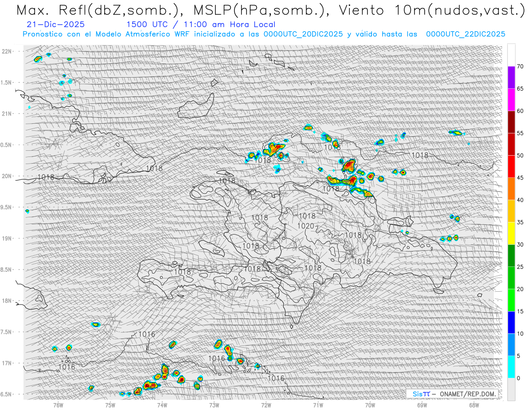
Task: Click the colorbar label '5'
Action: [518, 356]
